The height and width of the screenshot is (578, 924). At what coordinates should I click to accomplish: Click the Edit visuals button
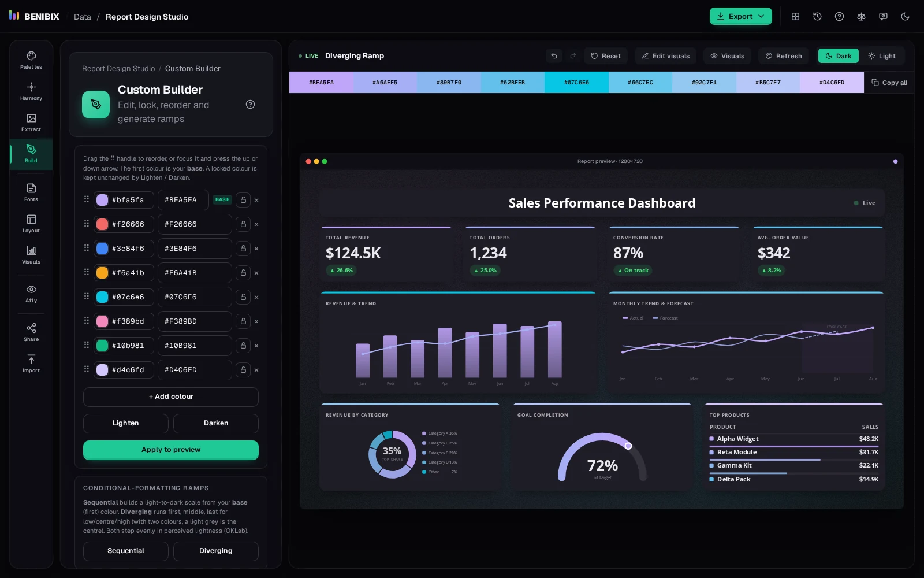(x=666, y=56)
